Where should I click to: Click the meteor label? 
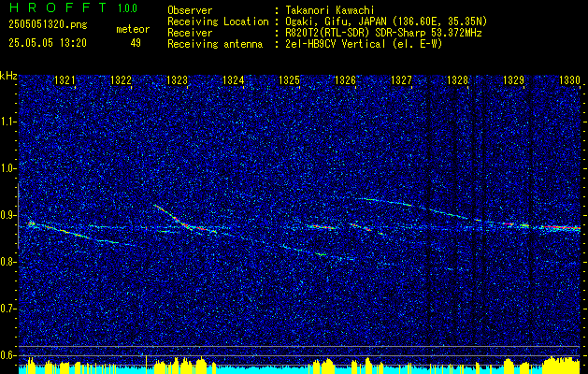133,29
